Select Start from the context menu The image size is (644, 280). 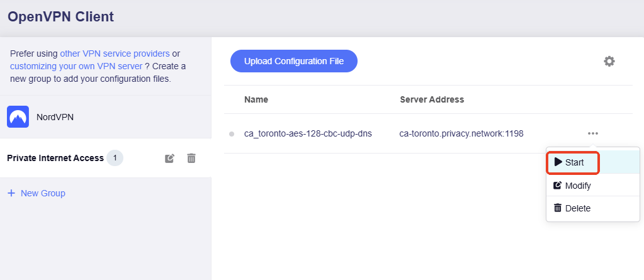click(x=573, y=162)
